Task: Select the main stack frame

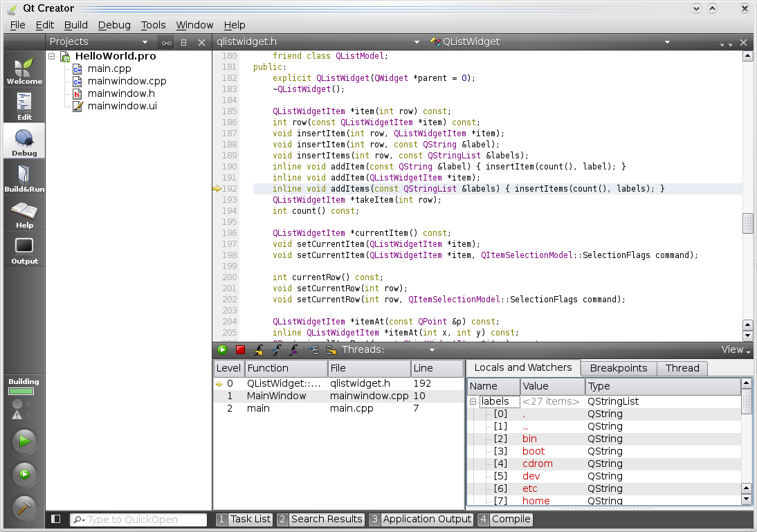Action: (339, 408)
